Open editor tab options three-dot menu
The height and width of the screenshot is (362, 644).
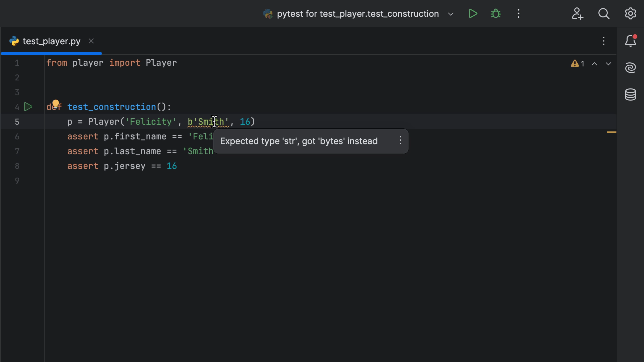pyautogui.click(x=604, y=41)
